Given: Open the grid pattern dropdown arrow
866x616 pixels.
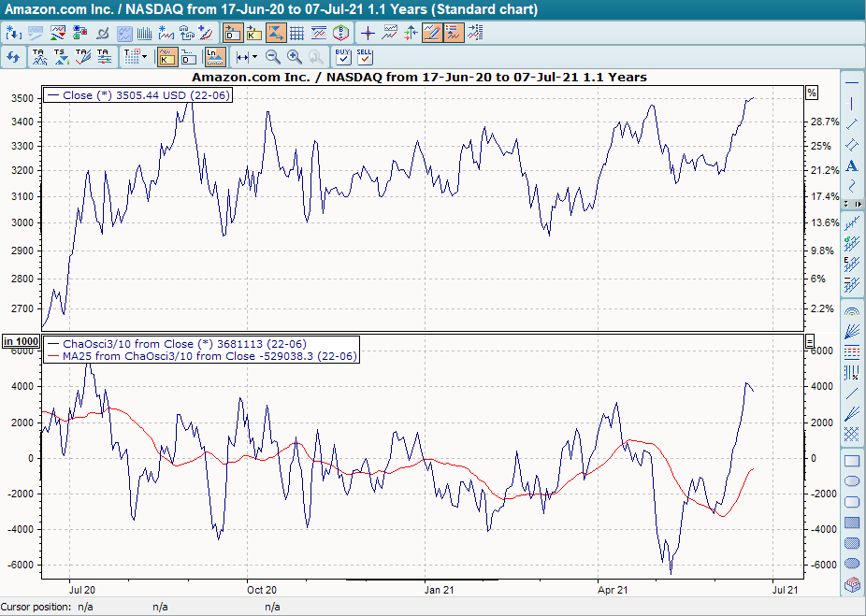Looking at the screenshot, I should tap(144, 57).
